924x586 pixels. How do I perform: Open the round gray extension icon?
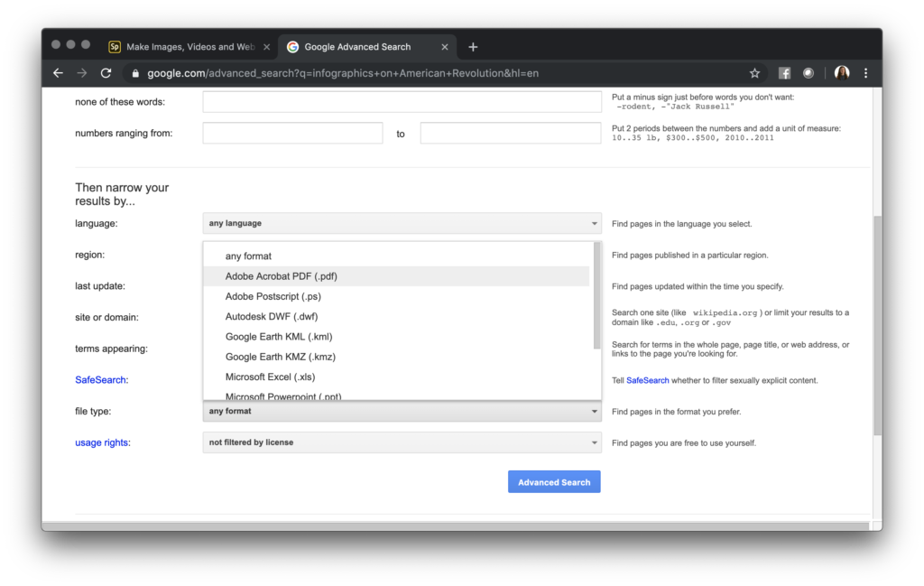pos(808,73)
